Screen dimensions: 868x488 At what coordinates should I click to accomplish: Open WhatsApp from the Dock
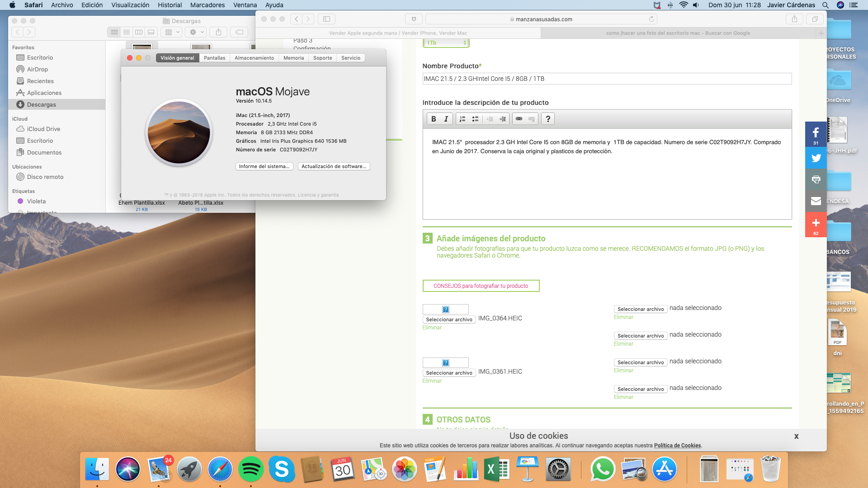tap(603, 469)
